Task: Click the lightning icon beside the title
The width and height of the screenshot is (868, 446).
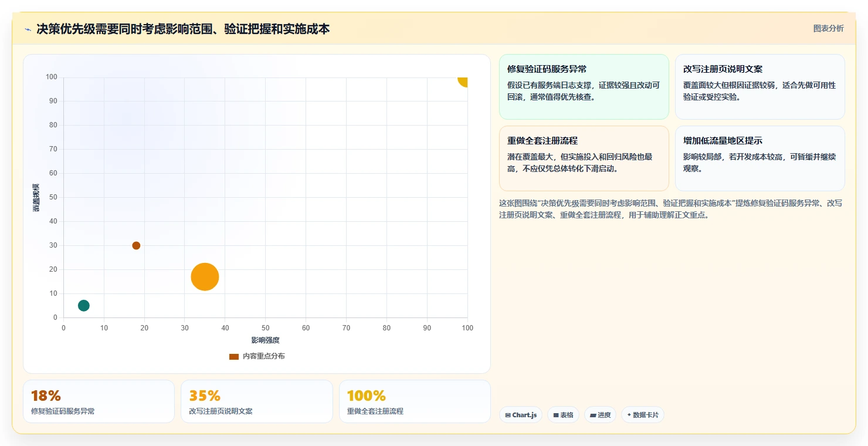Action: [x=28, y=29]
